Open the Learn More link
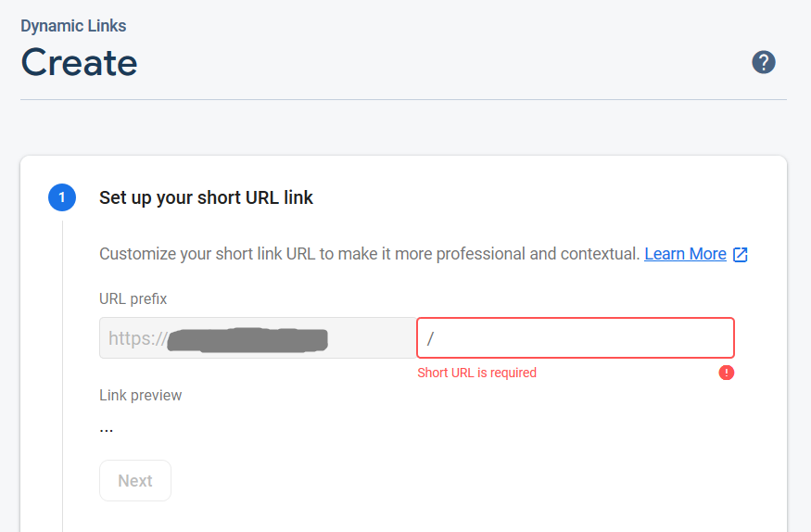The image size is (811, 532). [685, 254]
